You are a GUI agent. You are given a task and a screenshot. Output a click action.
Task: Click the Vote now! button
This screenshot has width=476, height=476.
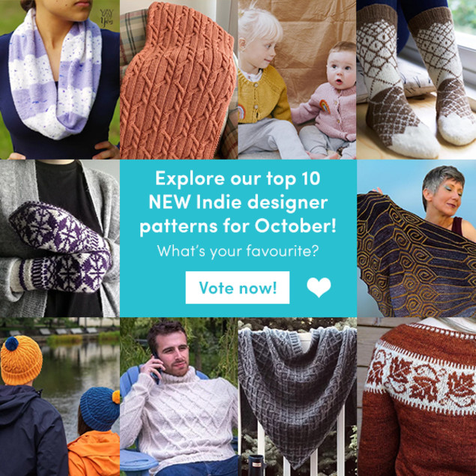click(238, 288)
